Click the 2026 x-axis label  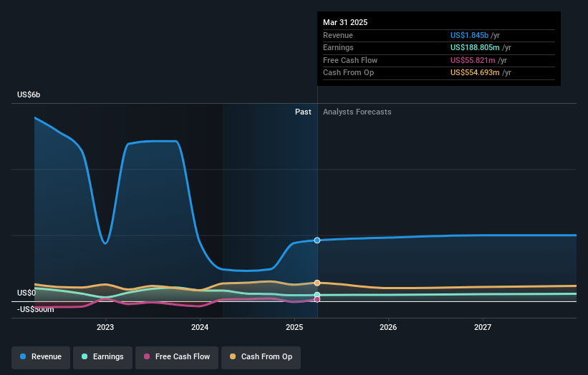pyautogui.click(x=388, y=328)
